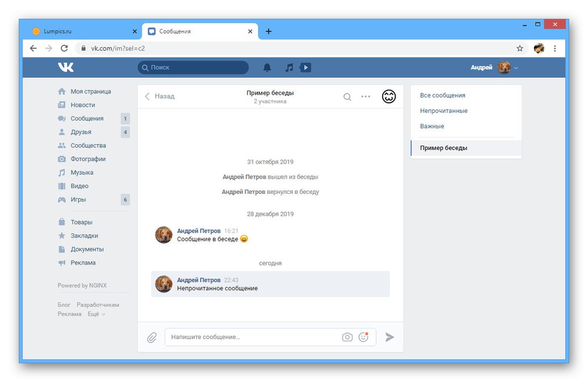The height and width of the screenshot is (382, 588).
Task: Open the video player icon in header
Action: pos(305,68)
